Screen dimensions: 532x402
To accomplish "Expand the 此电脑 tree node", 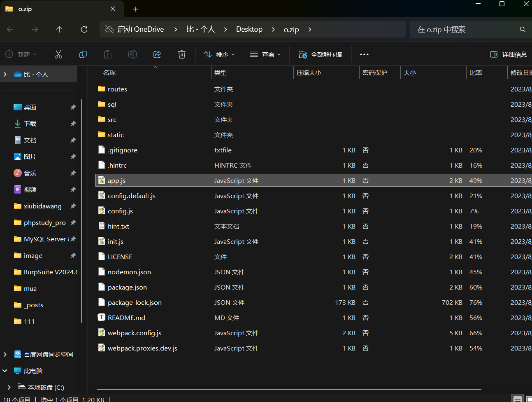I will point(5,371).
